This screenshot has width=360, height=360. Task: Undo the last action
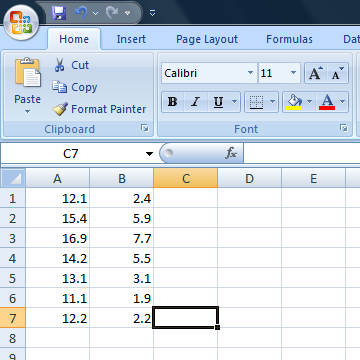(81, 13)
